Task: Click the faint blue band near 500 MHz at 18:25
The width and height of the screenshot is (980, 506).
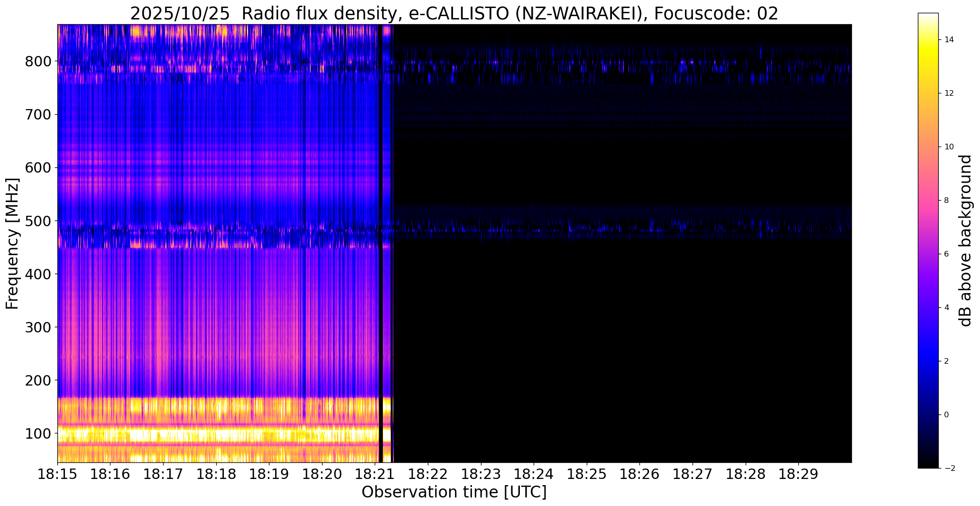Action: [587, 229]
